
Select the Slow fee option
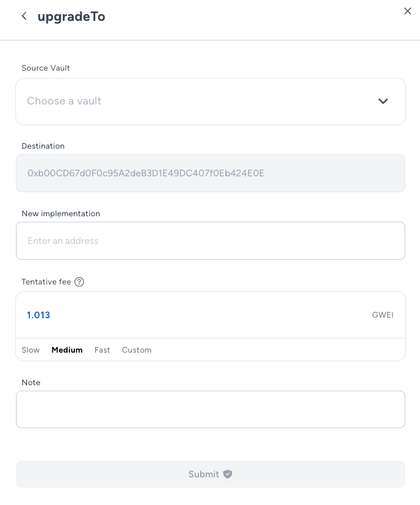coord(31,350)
